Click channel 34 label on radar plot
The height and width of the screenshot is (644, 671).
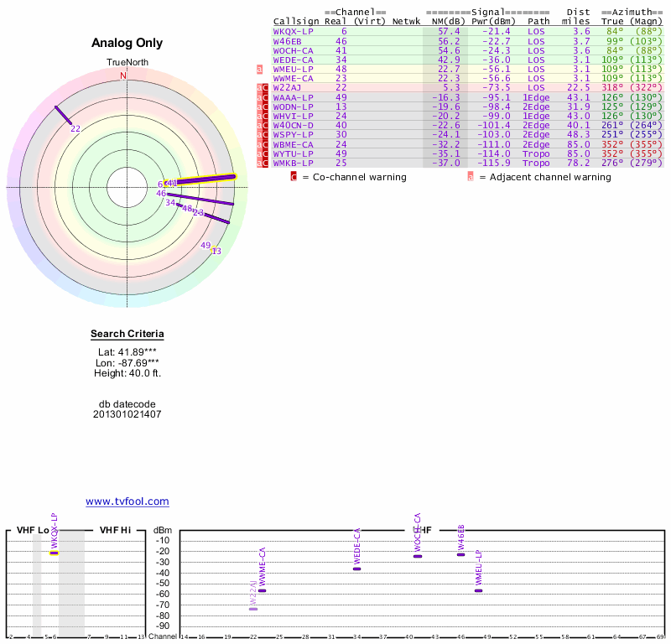(x=170, y=202)
